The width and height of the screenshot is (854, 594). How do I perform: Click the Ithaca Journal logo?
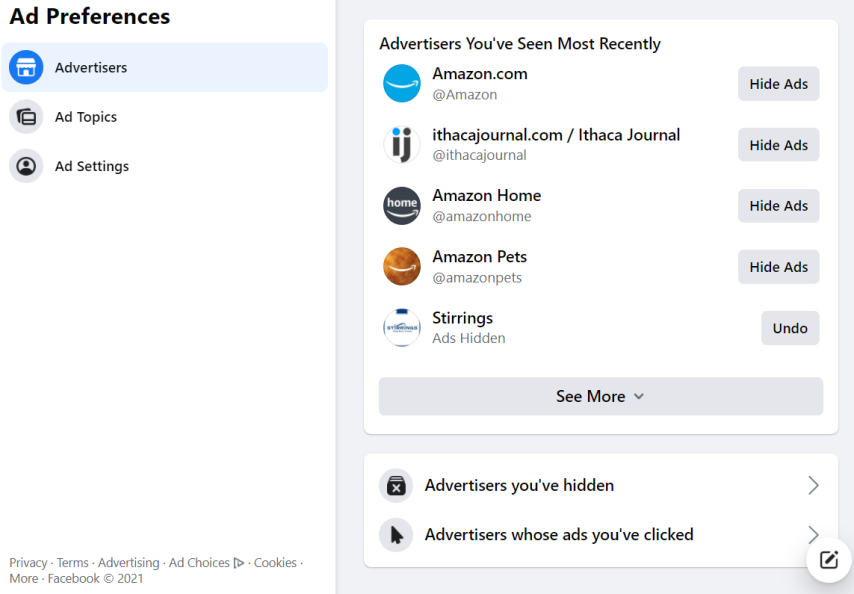point(402,145)
